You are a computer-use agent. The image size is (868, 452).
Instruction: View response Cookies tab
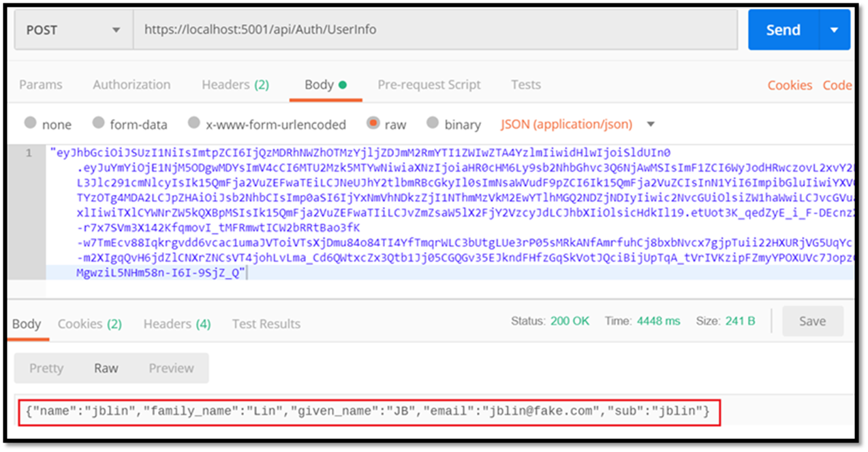pyautogui.click(x=89, y=324)
